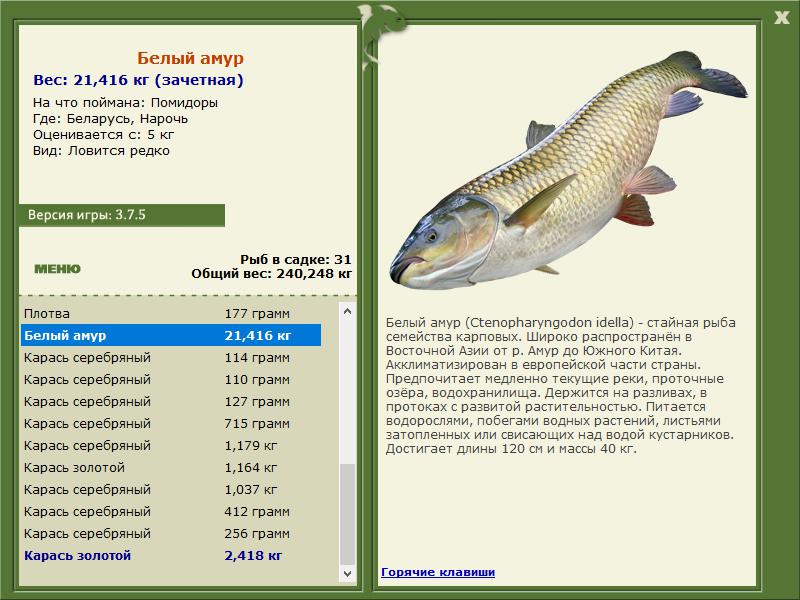The height and width of the screenshot is (600, 800).
Task: Click the Рыб в садке: 31 counter
Action: pyautogui.click(x=296, y=259)
